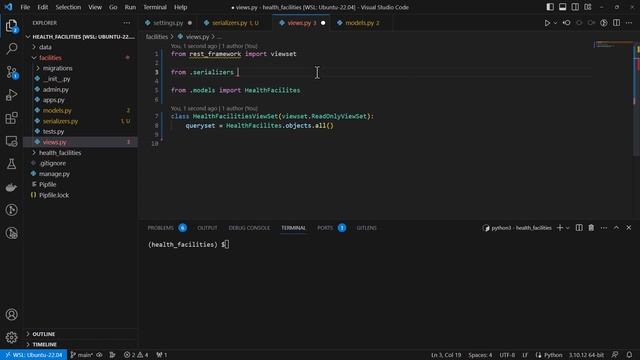Switch to settings.py editor tab

click(x=168, y=23)
